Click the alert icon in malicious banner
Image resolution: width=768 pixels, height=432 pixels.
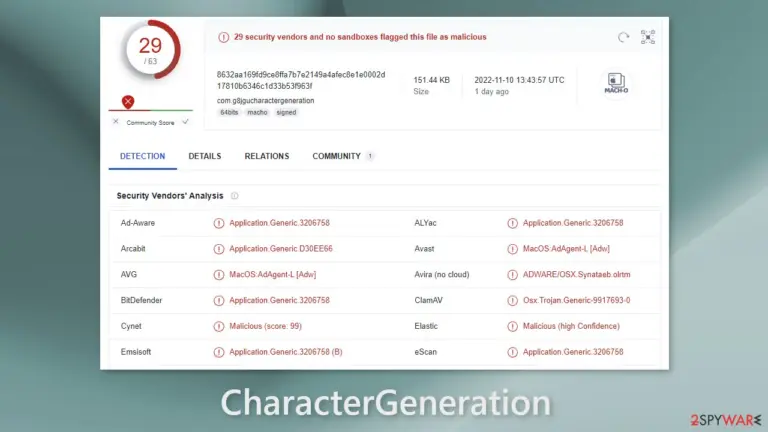(x=223, y=37)
